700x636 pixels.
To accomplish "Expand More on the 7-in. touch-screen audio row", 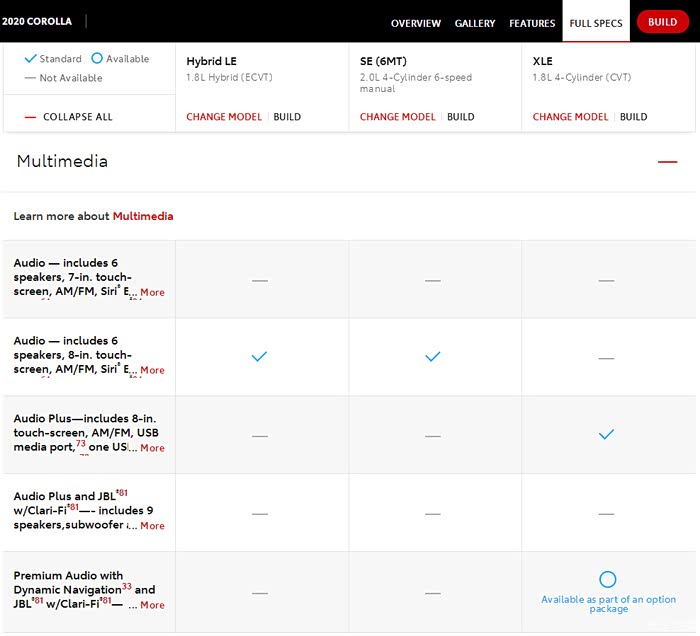I will [152, 292].
